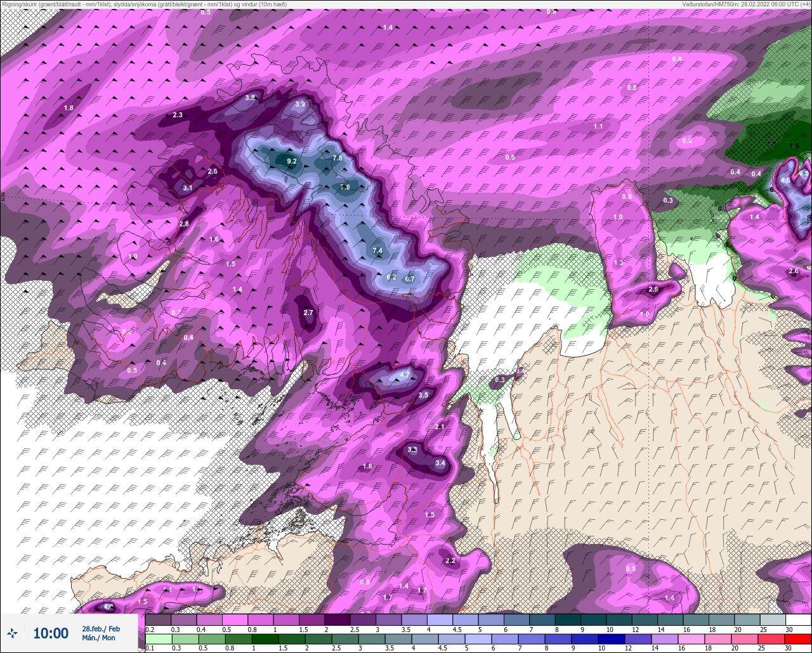Click the 3.3 precipitation value on the map

[x=412, y=449]
